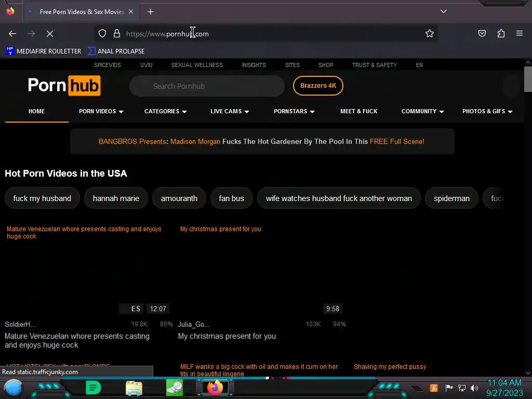This screenshot has width=532, height=399.
Task: Open the disk utility taskbar icon
Action: pos(175,388)
